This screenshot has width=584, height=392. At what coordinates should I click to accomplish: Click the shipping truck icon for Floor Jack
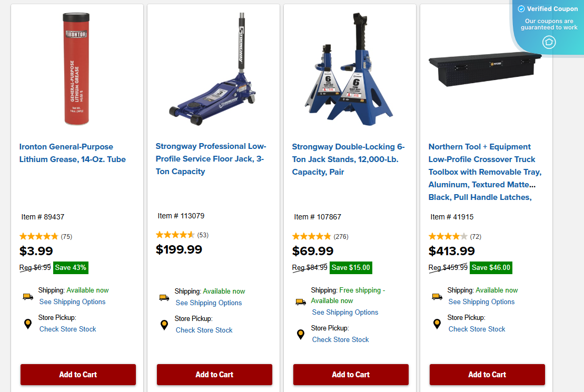[164, 297]
